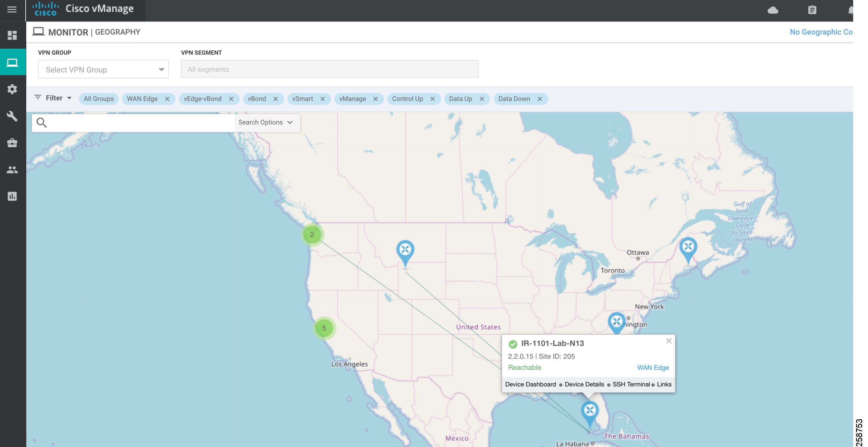Click the green reachable status checkmark
Image resolution: width=868 pixels, height=447 pixels.
(512, 344)
